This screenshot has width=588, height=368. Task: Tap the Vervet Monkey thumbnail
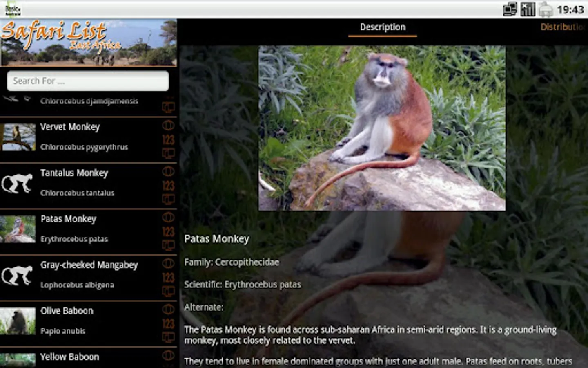coord(18,137)
